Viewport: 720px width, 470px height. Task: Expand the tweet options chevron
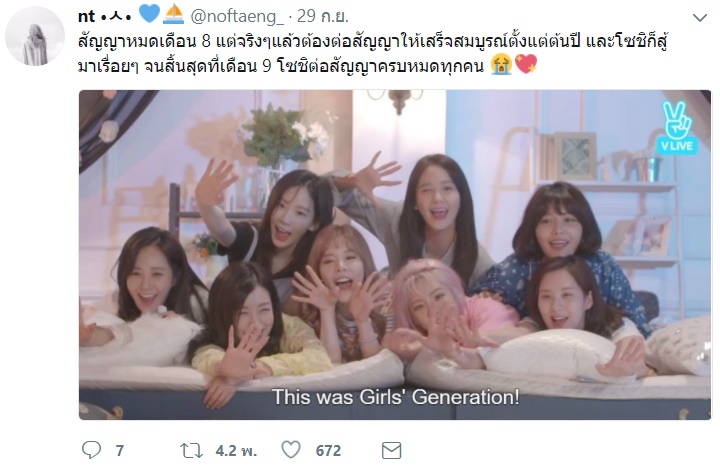click(699, 18)
